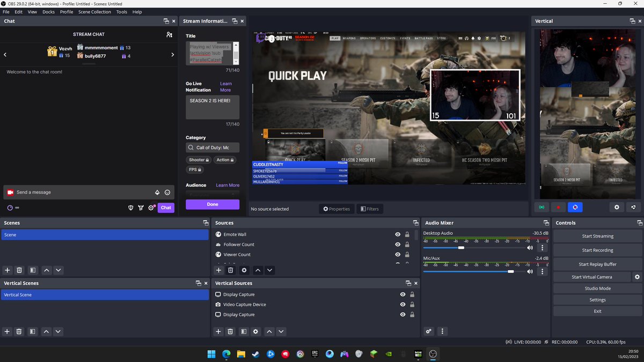The width and height of the screenshot is (644, 362).
Task: Open vertical source filters icon
Action: pos(244,331)
